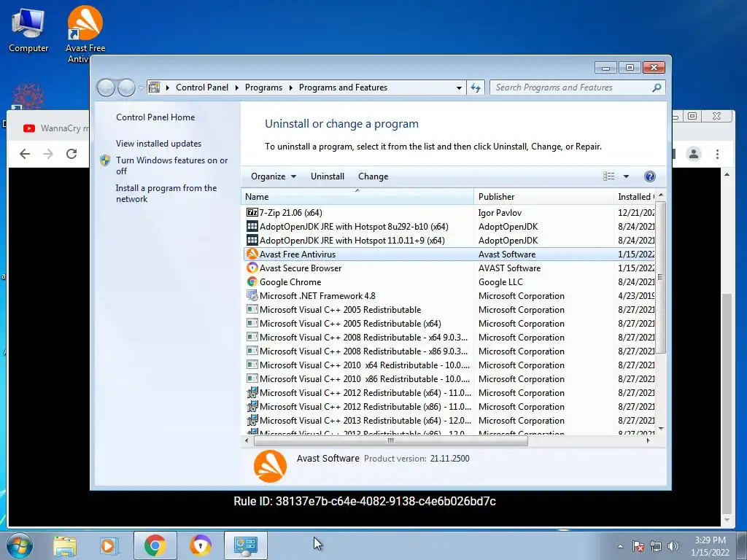Image resolution: width=747 pixels, height=560 pixels.
Task: Click Programs in the breadcrumb
Action: [263, 87]
